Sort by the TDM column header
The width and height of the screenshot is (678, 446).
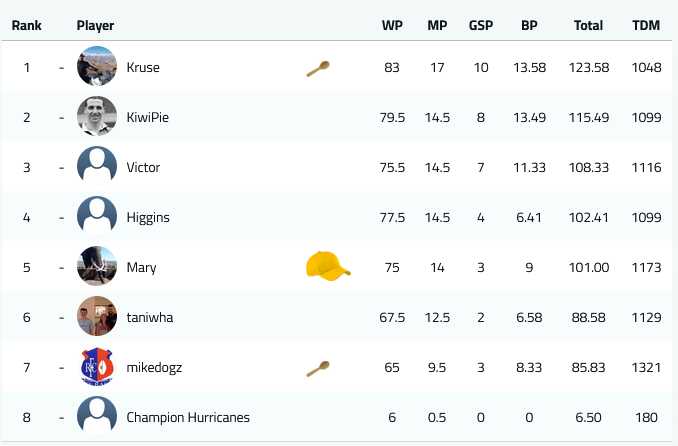click(646, 25)
